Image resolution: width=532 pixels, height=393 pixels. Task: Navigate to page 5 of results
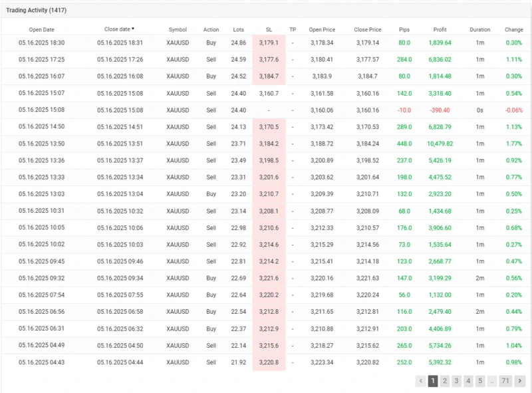coord(480,381)
